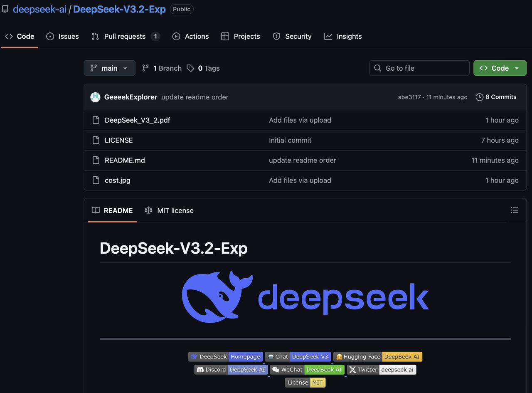Open update readme order commit in README.md row
Viewport: 532px width, 393px height.
pos(303,160)
